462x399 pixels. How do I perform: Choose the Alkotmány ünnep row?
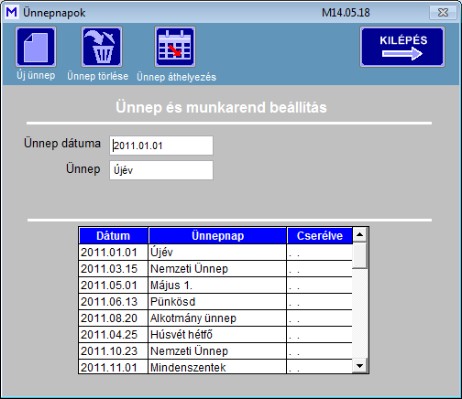pos(216,318)
